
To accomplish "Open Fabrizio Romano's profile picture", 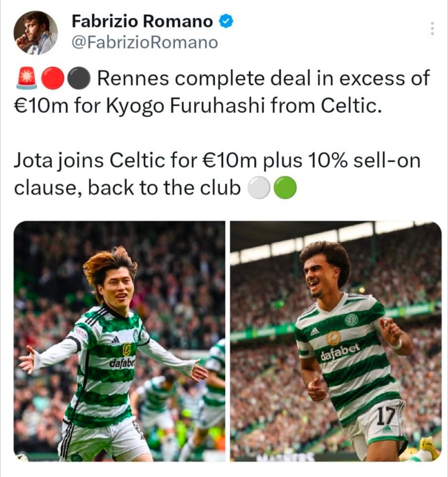I will click(x=36, y=33).
